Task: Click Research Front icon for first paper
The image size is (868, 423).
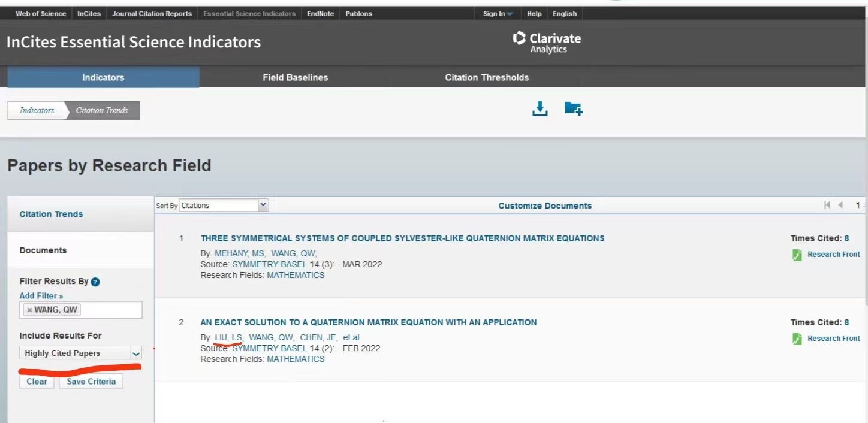Action: click(x=797, y=255)
